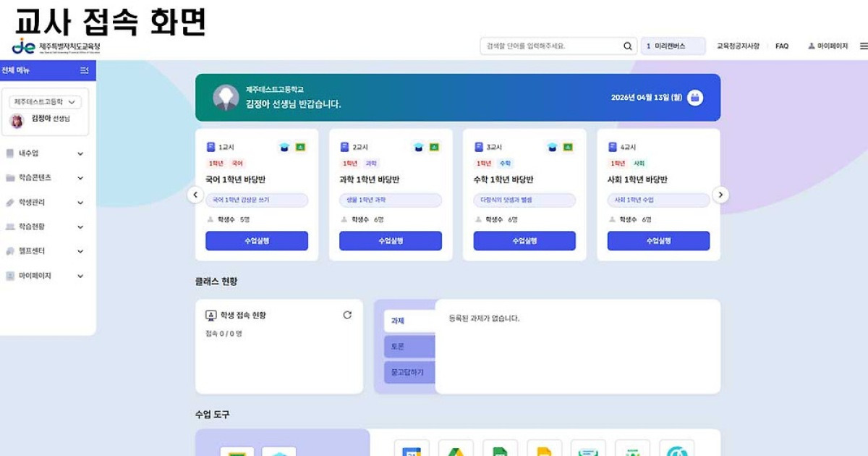Click the search input field in the header
This screenshot has width=868, height=456.
click(550, 46)
